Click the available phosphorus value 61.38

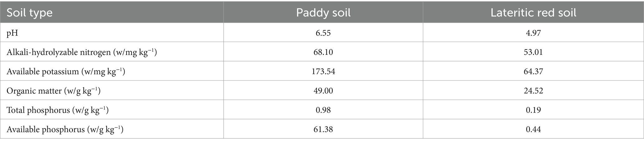pyautogui.click(x=323, y=129)
